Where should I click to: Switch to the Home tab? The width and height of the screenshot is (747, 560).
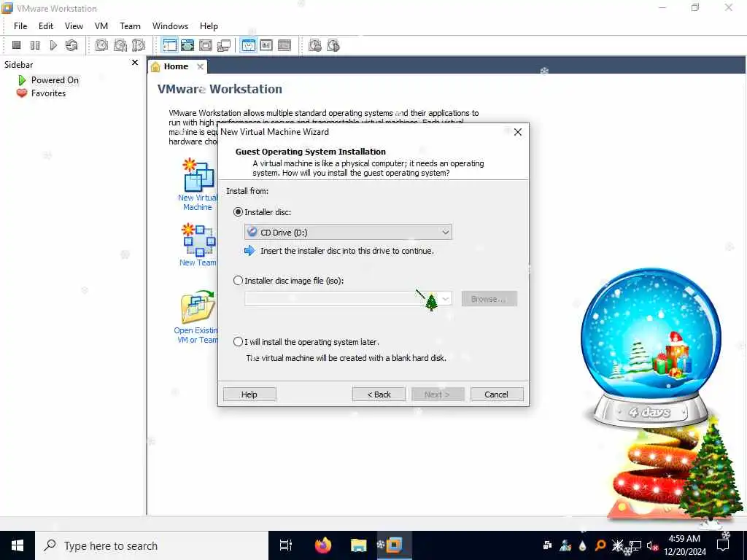pyautogui.click(x=176, y=66)
